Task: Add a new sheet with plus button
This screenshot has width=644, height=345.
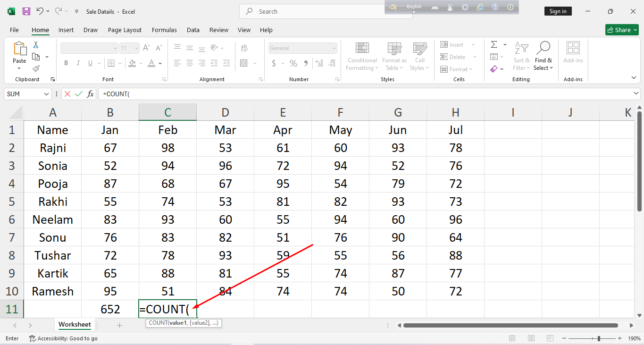Action: click(x=119, y=325)
